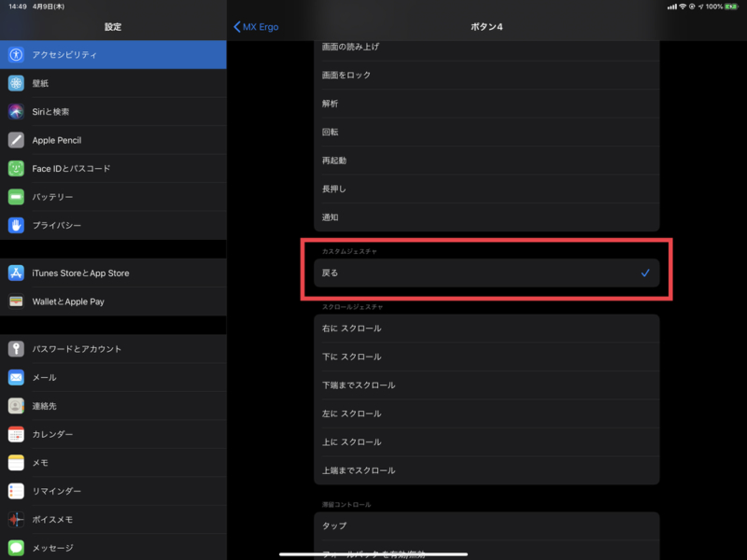Open リマインダー settings
The image size is (747, 560).
tap(113, 491)
